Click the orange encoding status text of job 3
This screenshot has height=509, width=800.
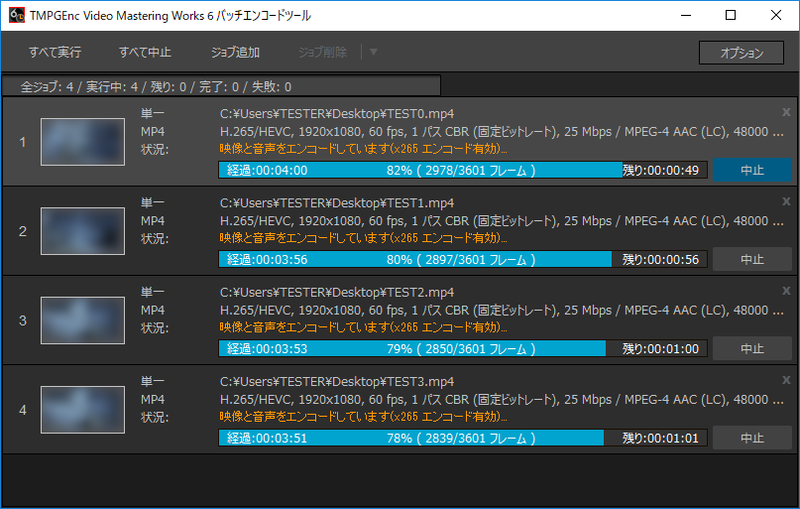click(x=363, y=327)
